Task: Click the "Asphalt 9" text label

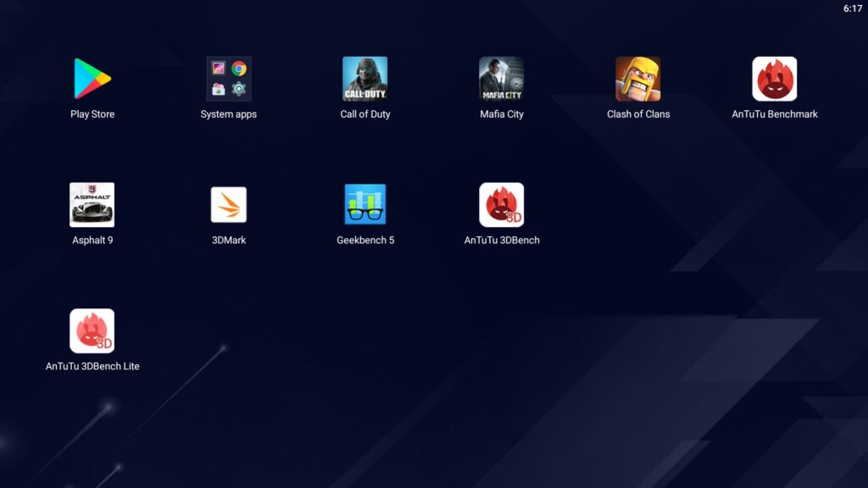Action: (92, 241)
